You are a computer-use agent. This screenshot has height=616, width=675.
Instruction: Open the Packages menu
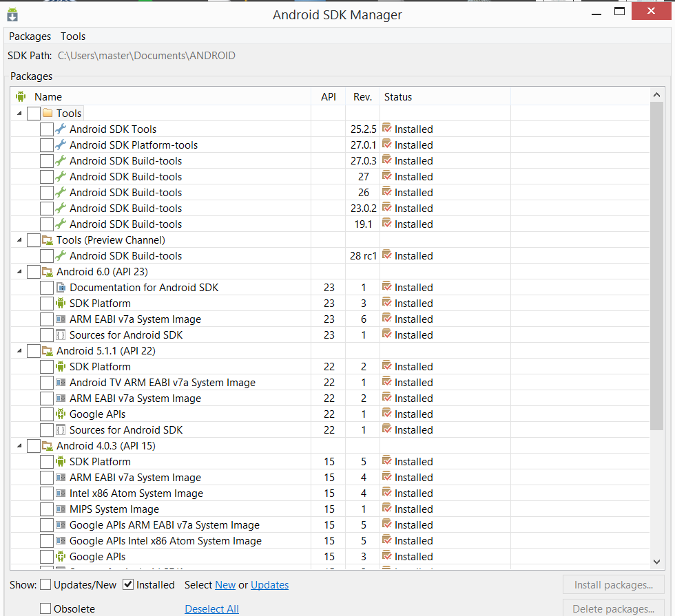[x=30, y=36]
